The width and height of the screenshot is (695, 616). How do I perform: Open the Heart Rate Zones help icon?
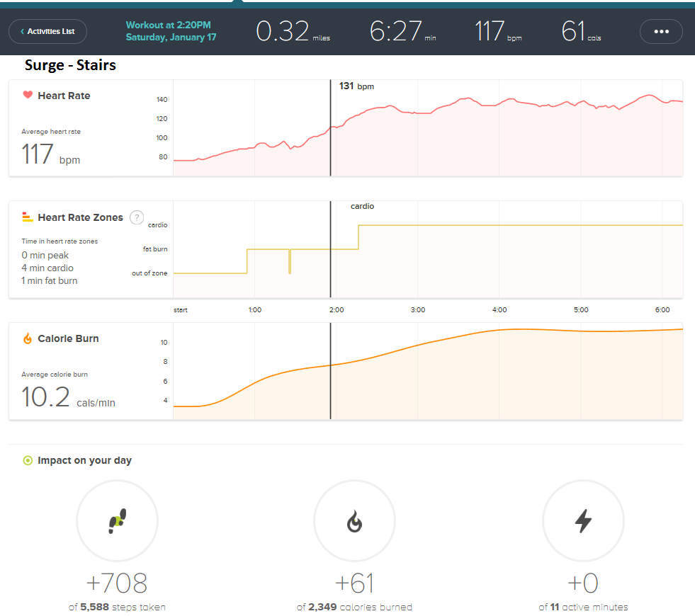click(137, 217)
